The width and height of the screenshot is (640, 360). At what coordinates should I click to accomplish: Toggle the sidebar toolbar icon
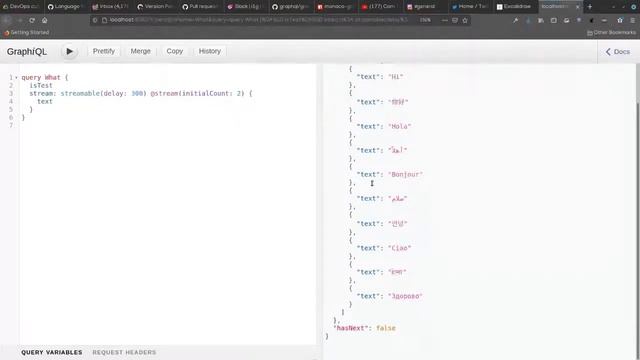553,20
